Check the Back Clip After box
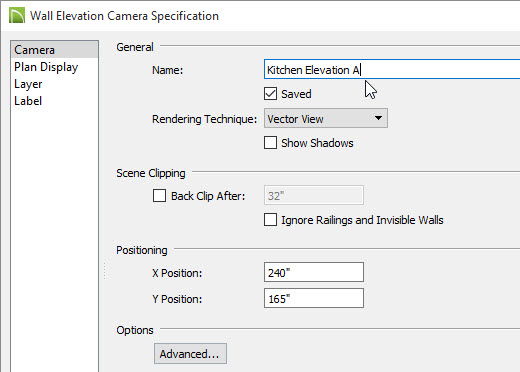Image resolution: width=520 pixels, height=372 pixels. tap(159, 196)
